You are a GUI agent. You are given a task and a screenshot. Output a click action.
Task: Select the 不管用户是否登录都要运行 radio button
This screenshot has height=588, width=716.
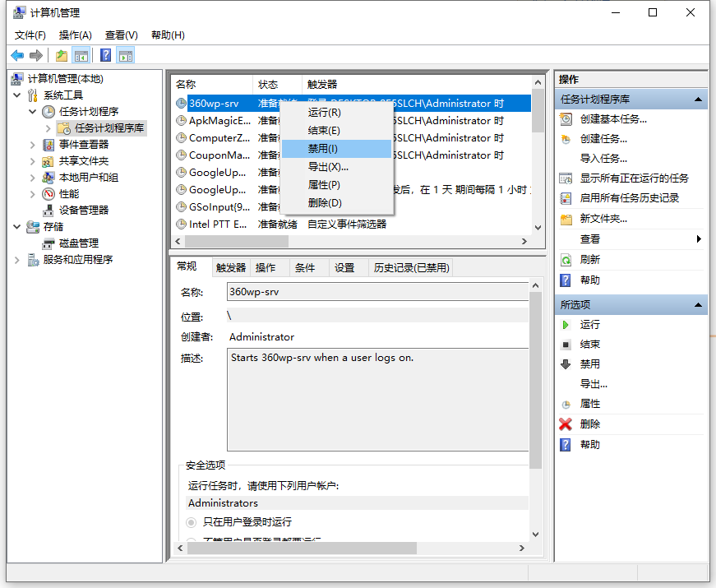[x=191, y=538]
